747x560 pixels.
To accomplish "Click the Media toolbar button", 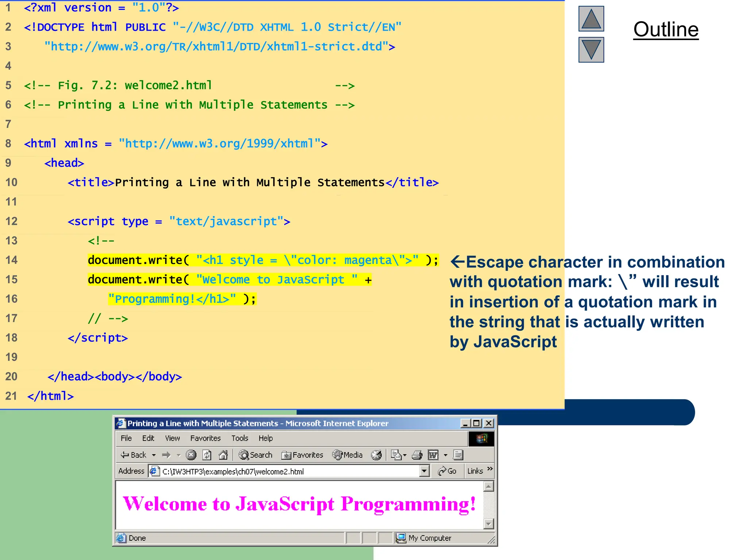I will tap(347, 455).
